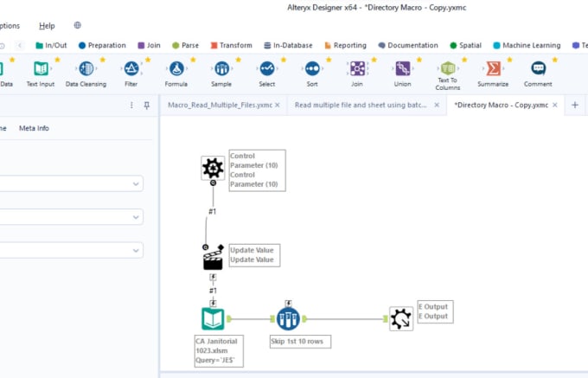The height and width of the screenshot is (378, 588).
Task: Select the Input Data book node
Action: click(x=213, y=319)
